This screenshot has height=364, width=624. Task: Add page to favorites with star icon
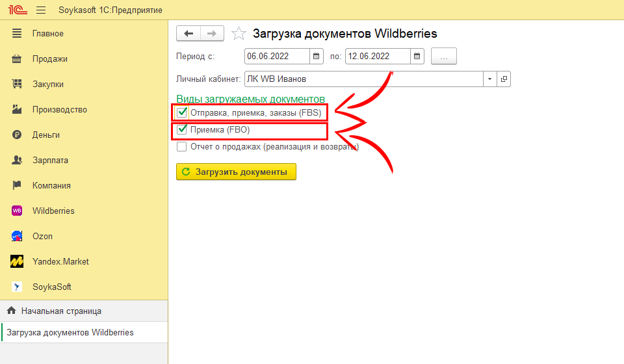click(x=239, y=33)
